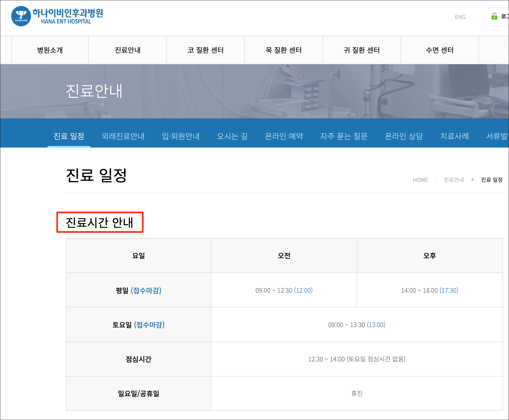
Task: Select the 진료 일정 sub-tab
Action: pyautogui.click(x=69, y=136)
